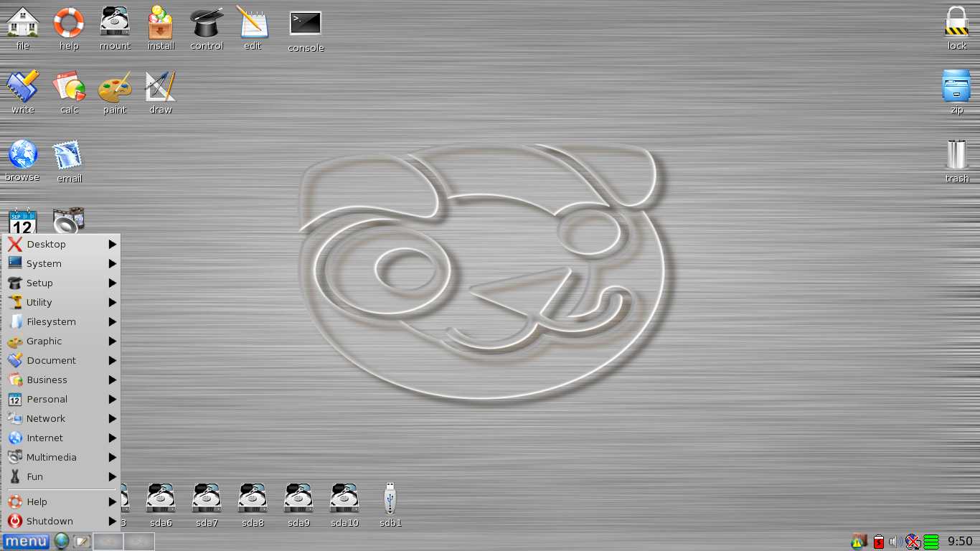Click the lock screen padlock icon

click(957, 22)
